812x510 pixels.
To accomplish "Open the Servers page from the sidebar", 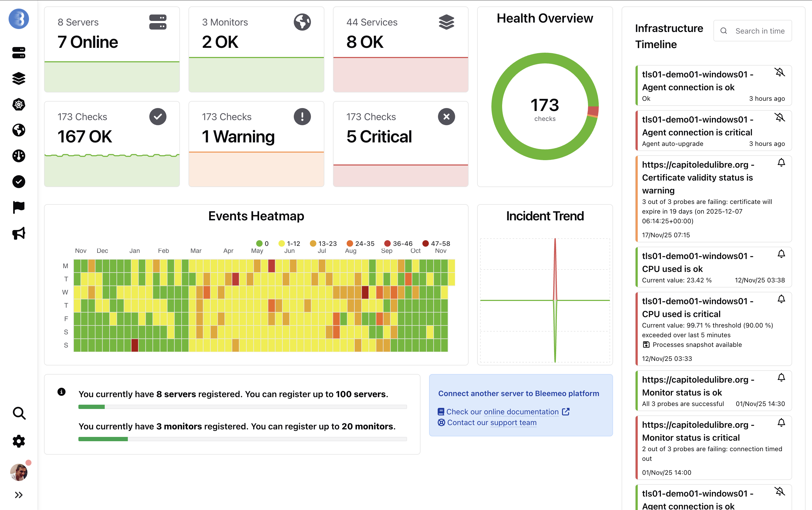I will pyautogui.click(x=19, y=53).
